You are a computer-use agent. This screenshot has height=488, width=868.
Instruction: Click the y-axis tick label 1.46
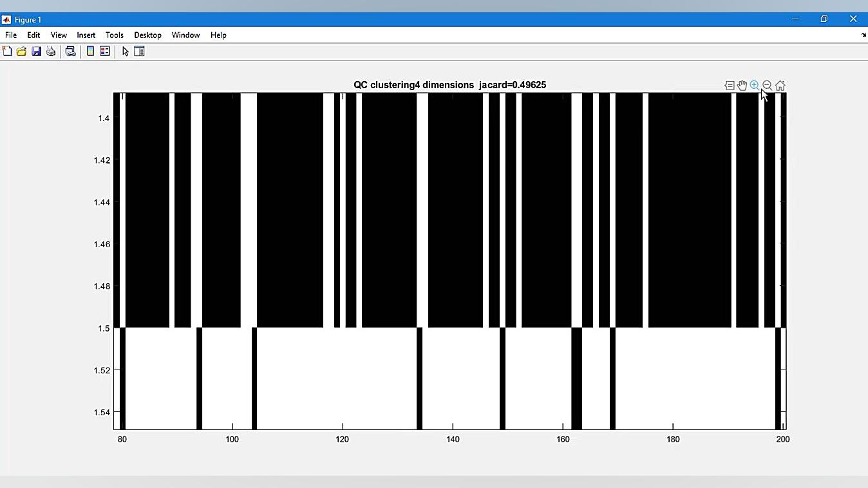click(102, 244)
